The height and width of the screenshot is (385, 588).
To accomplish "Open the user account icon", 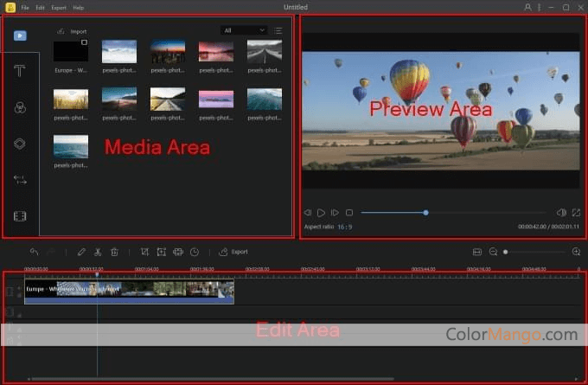I will tap(527, 7).
